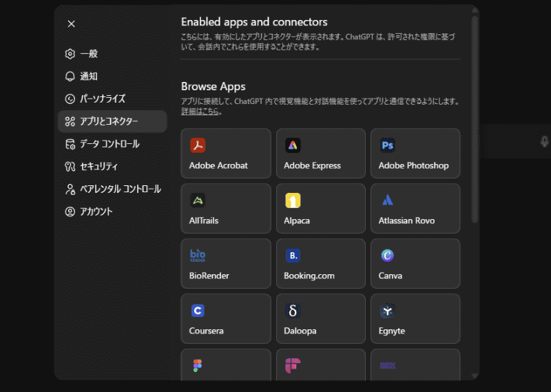Click the ペアレンタル コントロール person icon
The width and height of the screenshot is (551, 392).
[x=70, y=189]
